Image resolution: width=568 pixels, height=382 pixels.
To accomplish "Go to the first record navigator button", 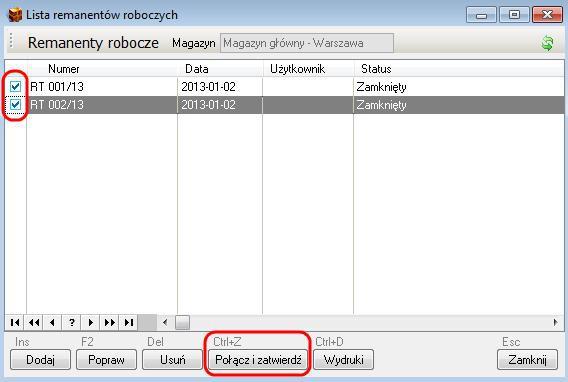I will 15,322.
